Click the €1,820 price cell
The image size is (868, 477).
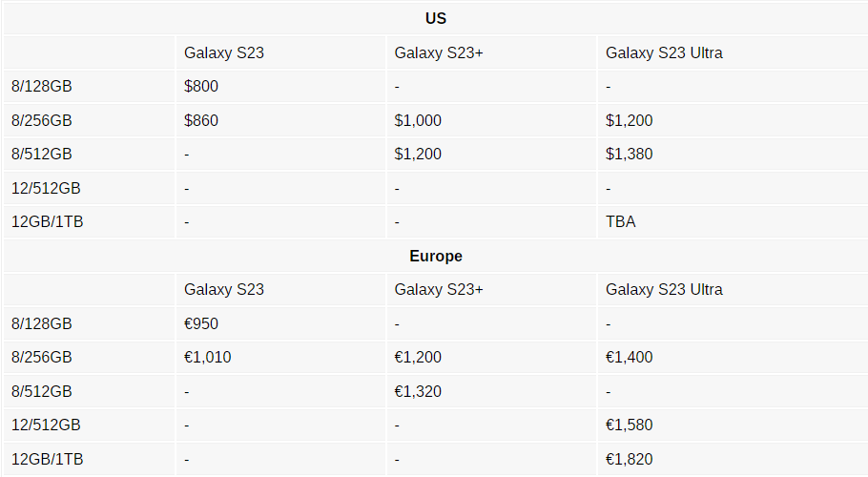point(629,460)
